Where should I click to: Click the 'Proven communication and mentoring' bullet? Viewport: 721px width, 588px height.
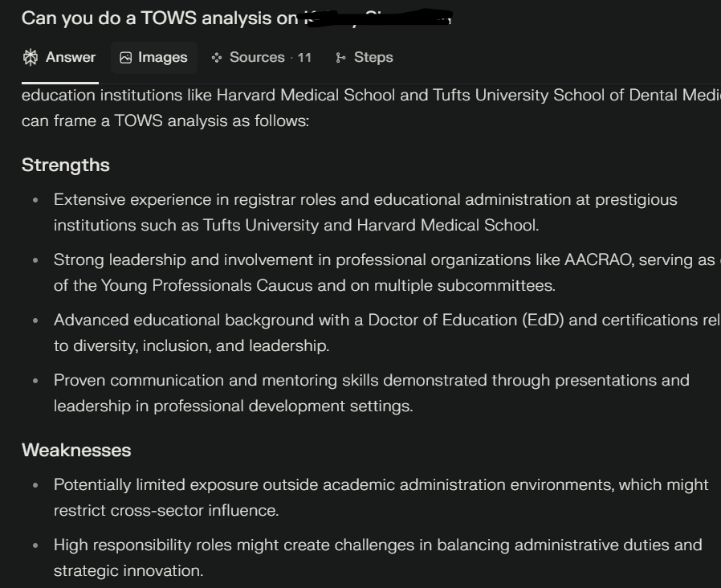tap(371, 393)
